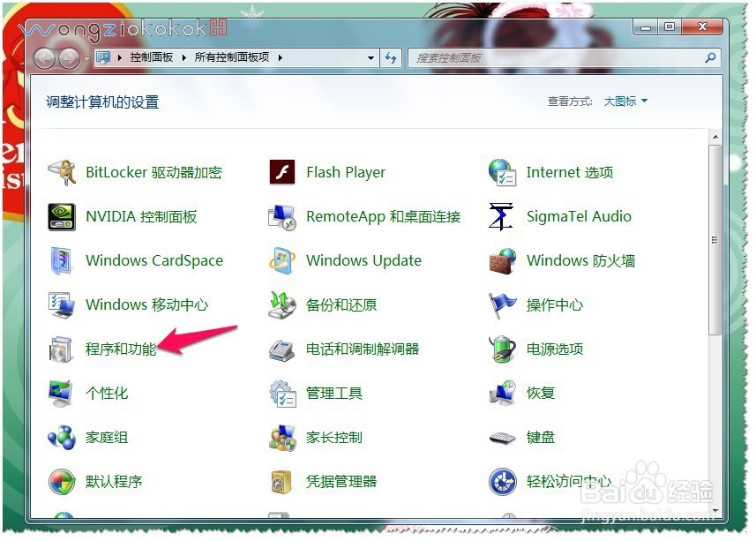Open the SigmaTel Audio text link
The width and height of the screenshot is (756, 541).
(x=579, y=217)
